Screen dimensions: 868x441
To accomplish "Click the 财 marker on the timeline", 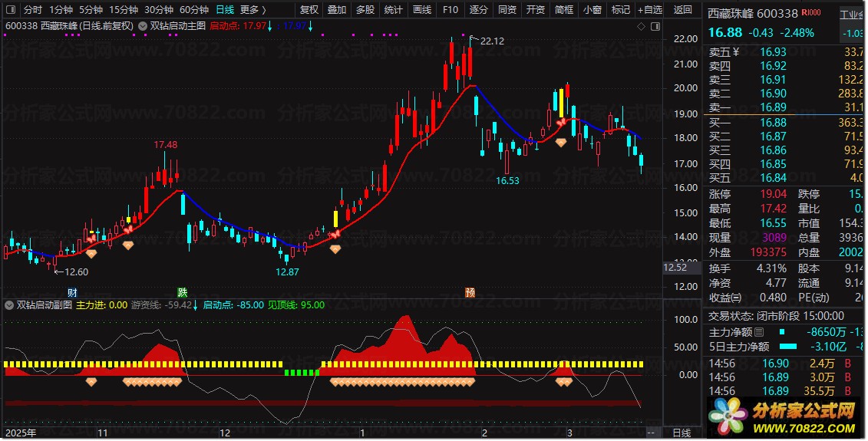I will click(x=72, y=292).
